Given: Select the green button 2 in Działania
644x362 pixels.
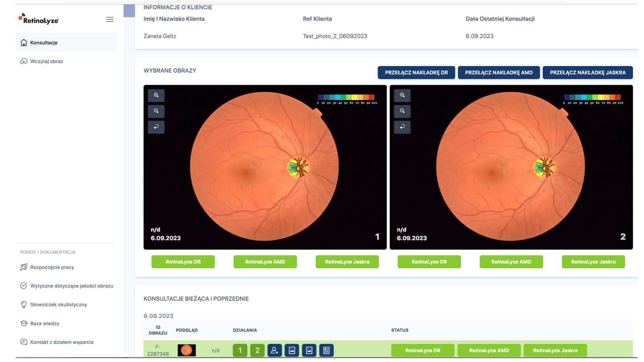Looking at the screenshot, I should [257, 350].
